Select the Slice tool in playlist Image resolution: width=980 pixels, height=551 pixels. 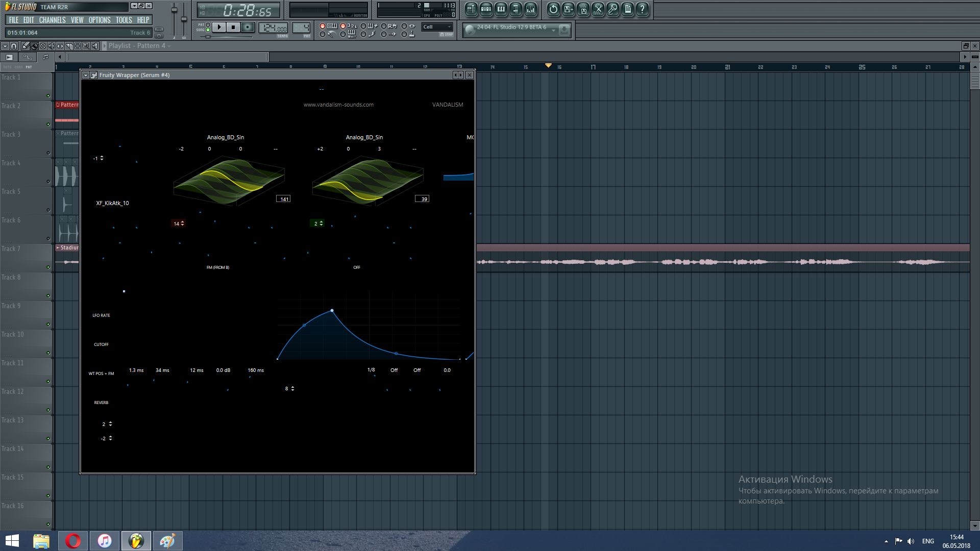[x=69, y=46]
